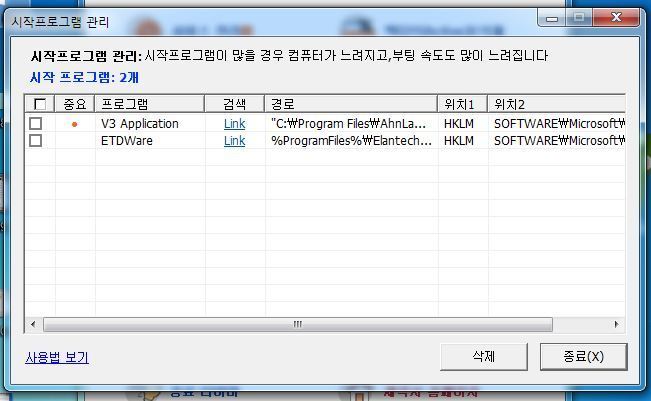Click the 종료(X) button
Viewport: 651px width, 401px height.
583,357
